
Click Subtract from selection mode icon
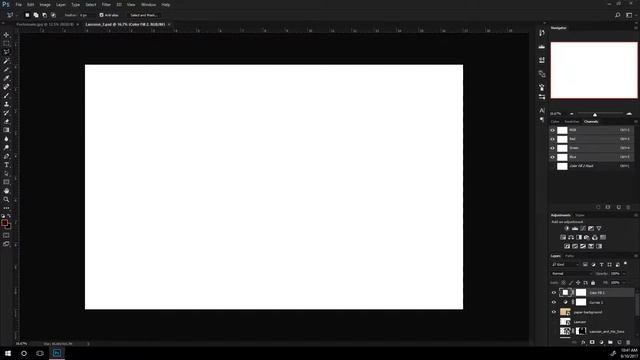44,15
